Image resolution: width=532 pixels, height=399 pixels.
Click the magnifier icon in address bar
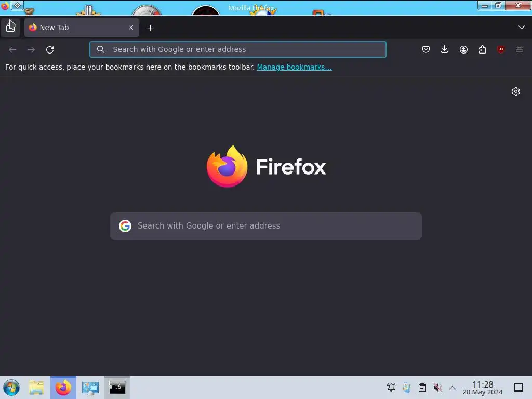point(100,49)
